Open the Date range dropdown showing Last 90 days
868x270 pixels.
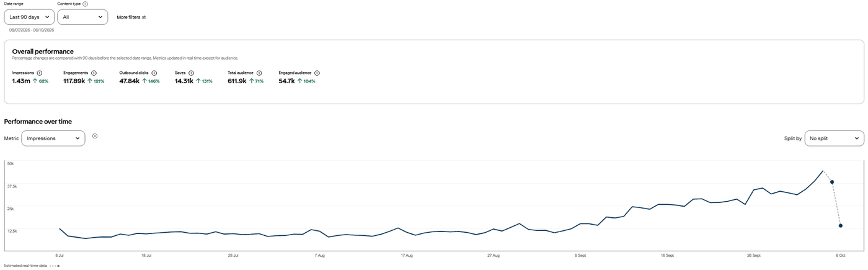coord(29,17)
